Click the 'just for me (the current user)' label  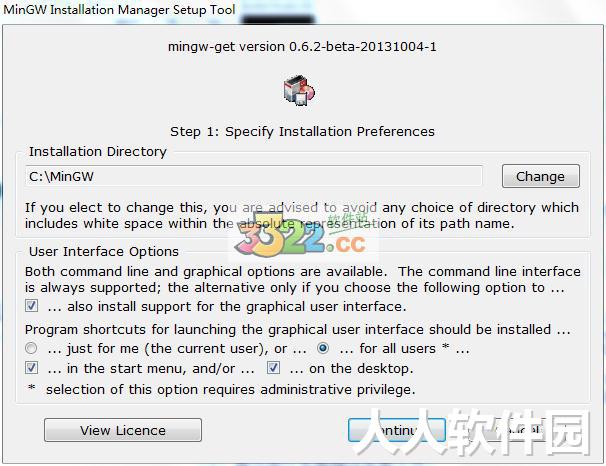click(177, 349)
